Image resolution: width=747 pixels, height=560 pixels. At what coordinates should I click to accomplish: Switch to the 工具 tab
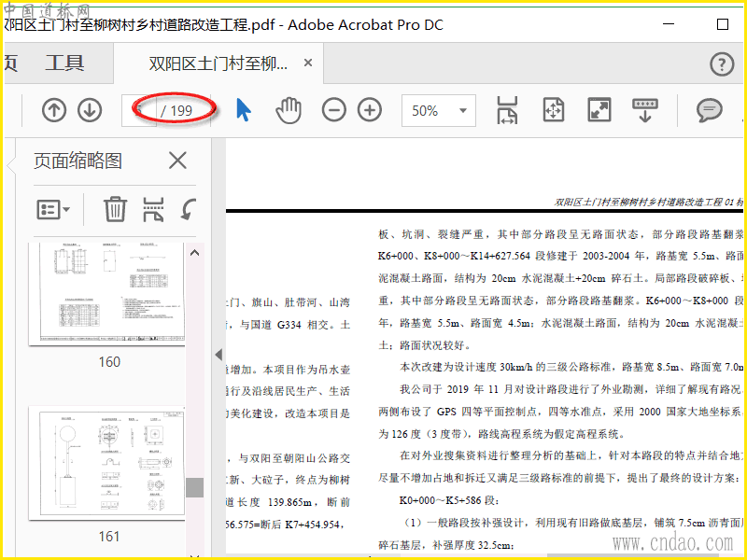click(64, 63)
